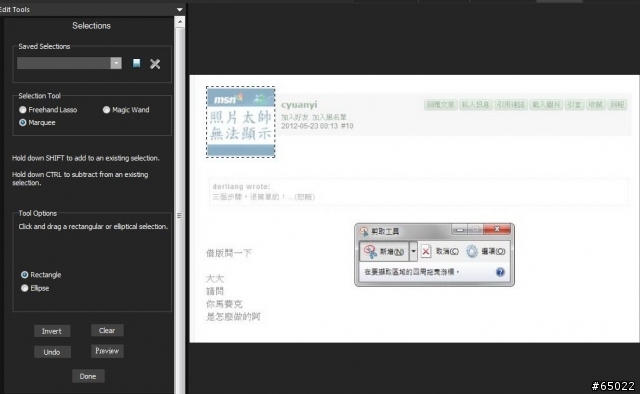Select the Magic Wand tool

pos(107,110)
